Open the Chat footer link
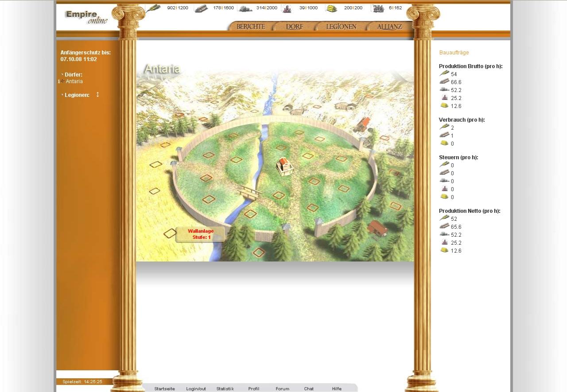Screen dimensions: 567x392 [309, 389]
